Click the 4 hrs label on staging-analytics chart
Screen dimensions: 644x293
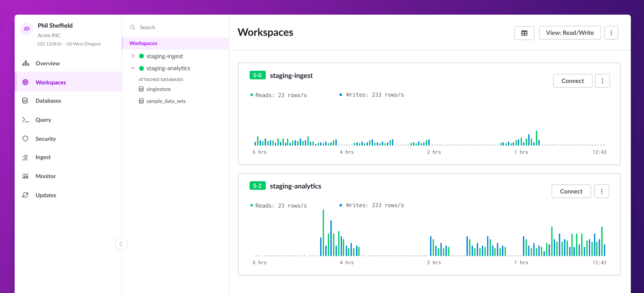point(347,263)
